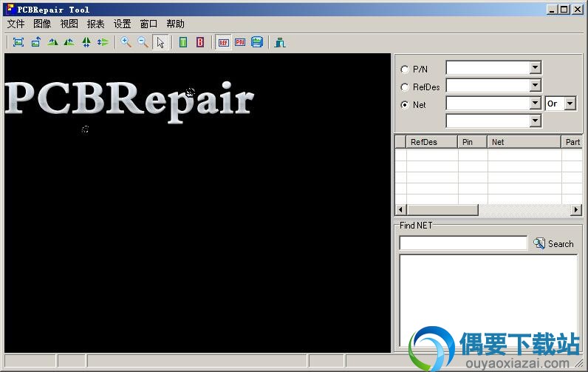
Task: Show the top side (green T icon)
Action: (x=183, y=42)
